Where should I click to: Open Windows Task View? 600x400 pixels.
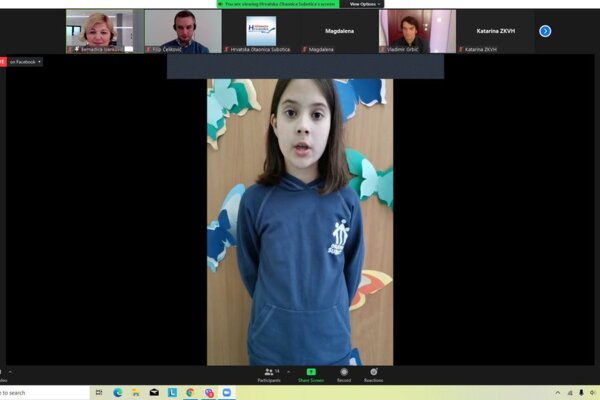click(99, 393)
